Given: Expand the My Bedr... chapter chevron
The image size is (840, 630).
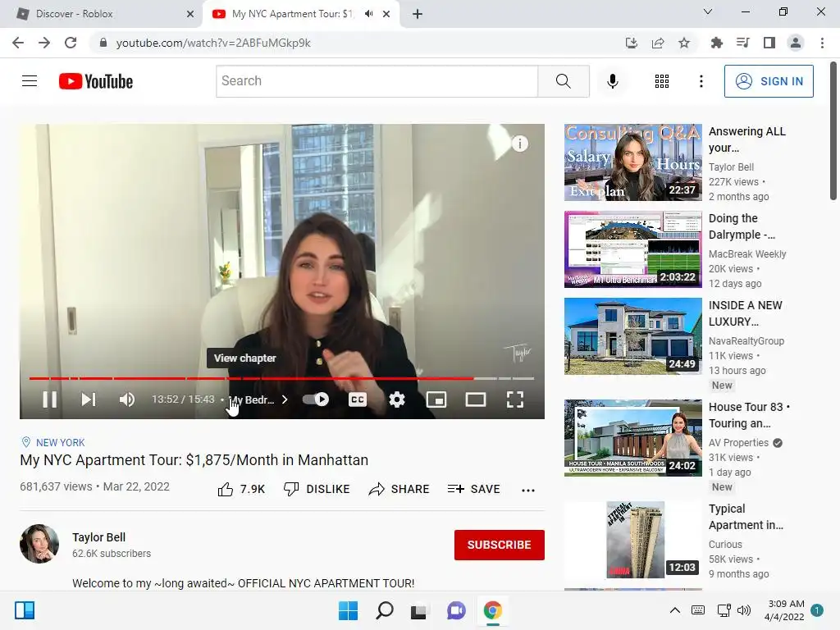Looking at the screenshot, I should pyautogui.click(x=285, y=399).
